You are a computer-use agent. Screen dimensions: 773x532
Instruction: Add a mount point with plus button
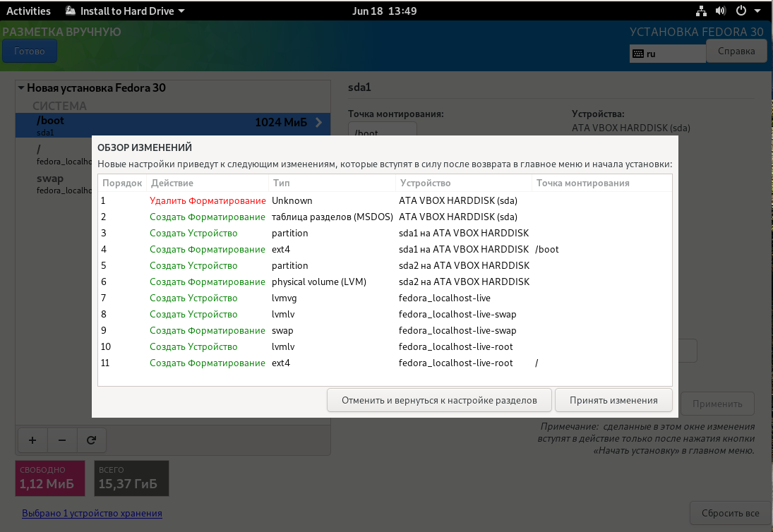[32, 440]
